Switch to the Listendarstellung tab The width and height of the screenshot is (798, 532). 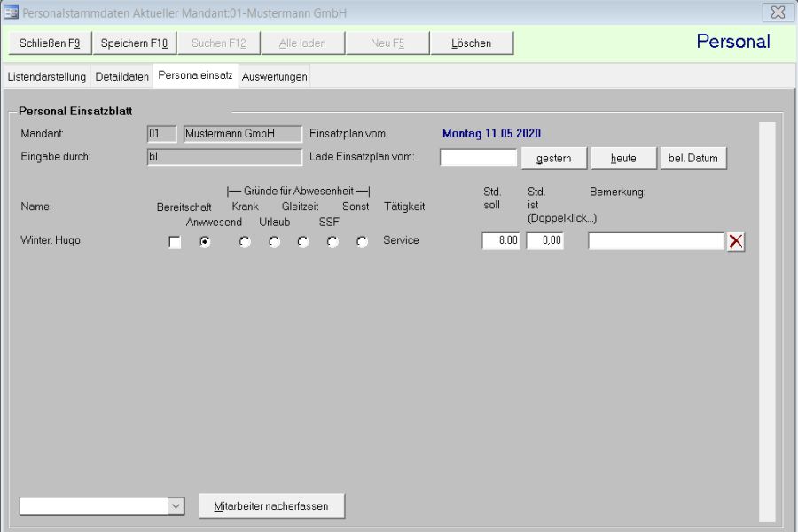46,77
